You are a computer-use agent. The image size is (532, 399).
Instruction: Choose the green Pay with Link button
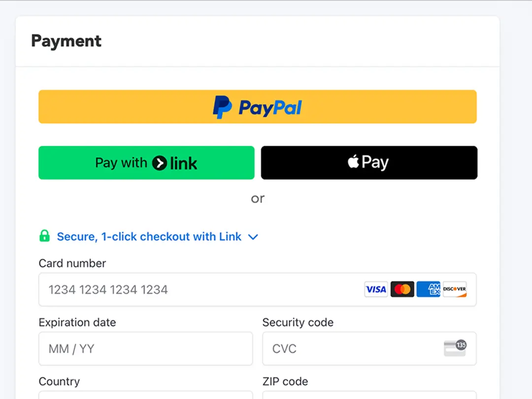click(146, 163)
